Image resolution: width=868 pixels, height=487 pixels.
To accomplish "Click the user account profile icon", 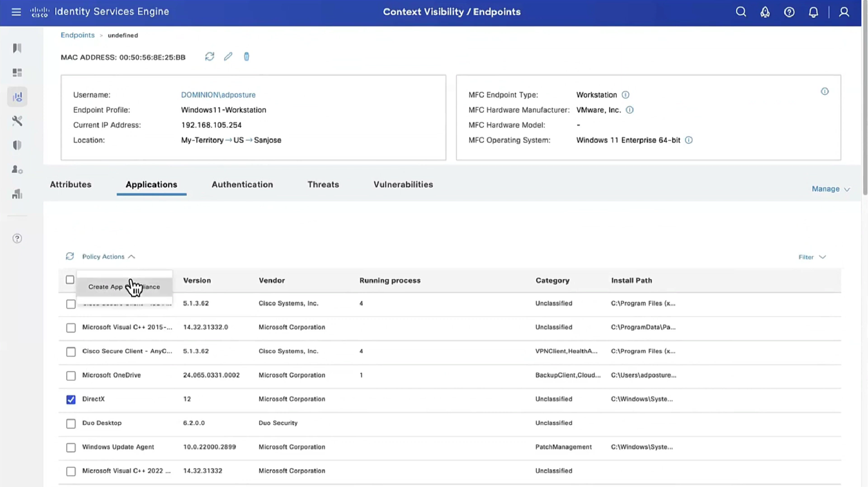I will tap(844, 12).
